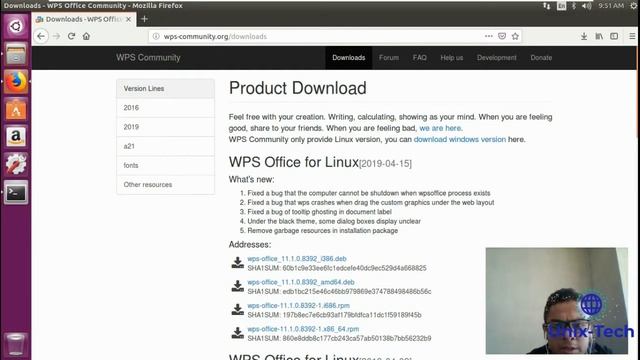Image resolution: width=640 pixels, height=360 pixels.
Task: Open the Development nav item
Action: (x=497, y=58)
